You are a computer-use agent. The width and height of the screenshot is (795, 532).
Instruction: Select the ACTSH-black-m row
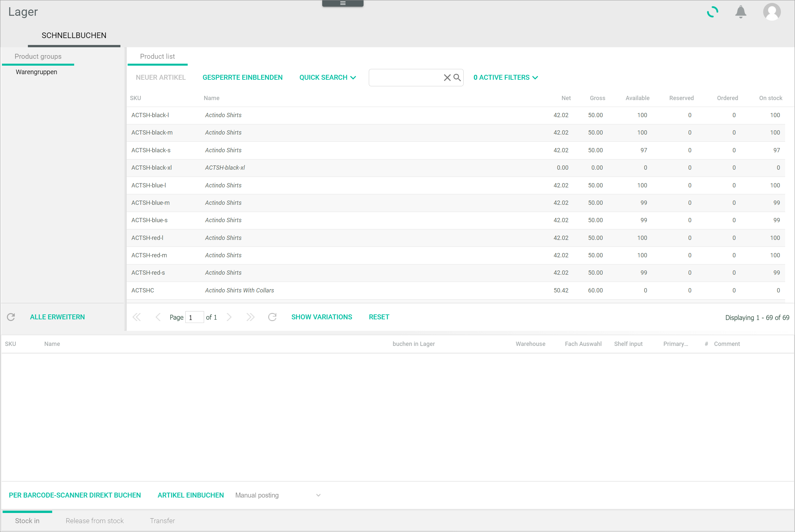(x=455, y=133)
